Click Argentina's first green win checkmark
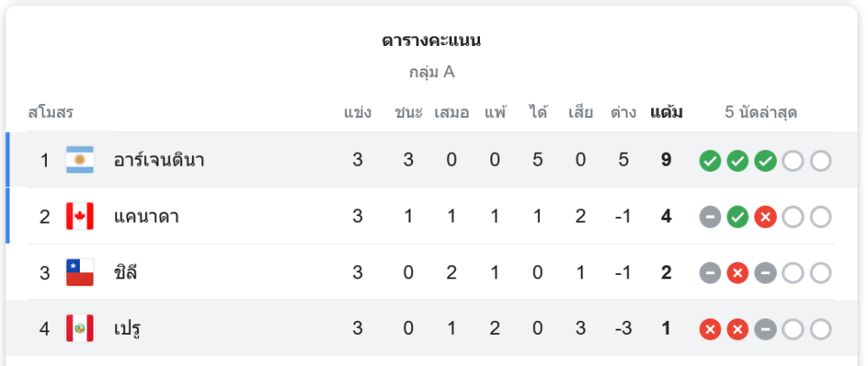868x366 pixels. pos(710,160)
